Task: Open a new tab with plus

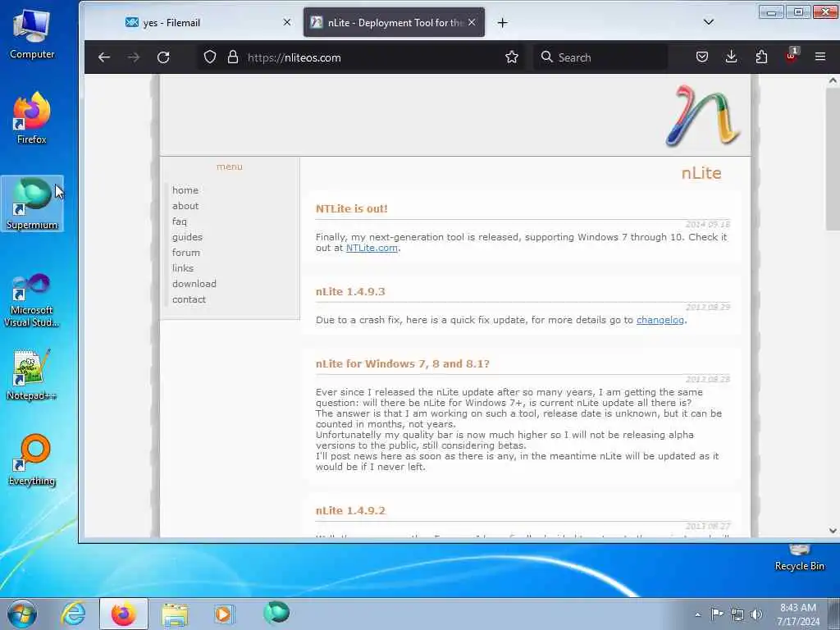Action: (x=502, y=22)
